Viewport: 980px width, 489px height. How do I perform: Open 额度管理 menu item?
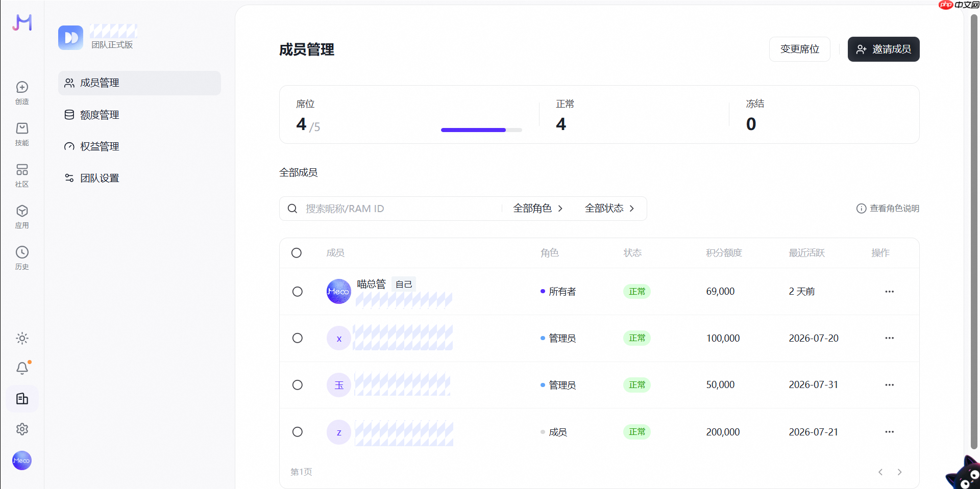pyautogui.click(x=139, y=115)
